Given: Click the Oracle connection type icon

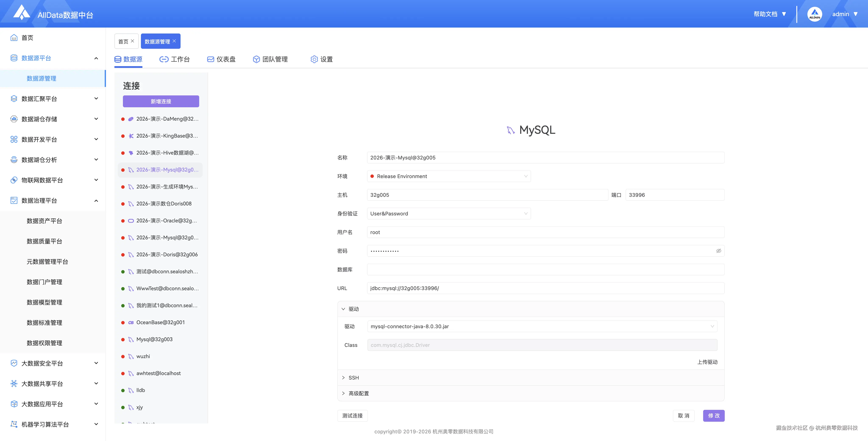Looking at the screenshot, I should click(x=131, y=221).
